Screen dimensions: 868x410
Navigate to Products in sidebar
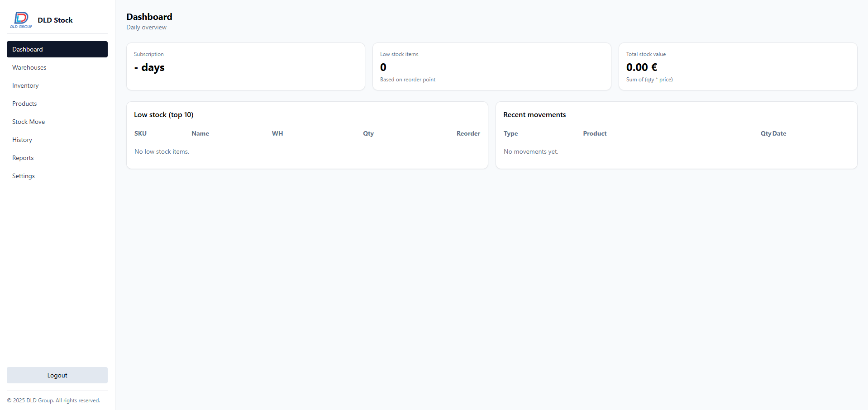[24, 104]
